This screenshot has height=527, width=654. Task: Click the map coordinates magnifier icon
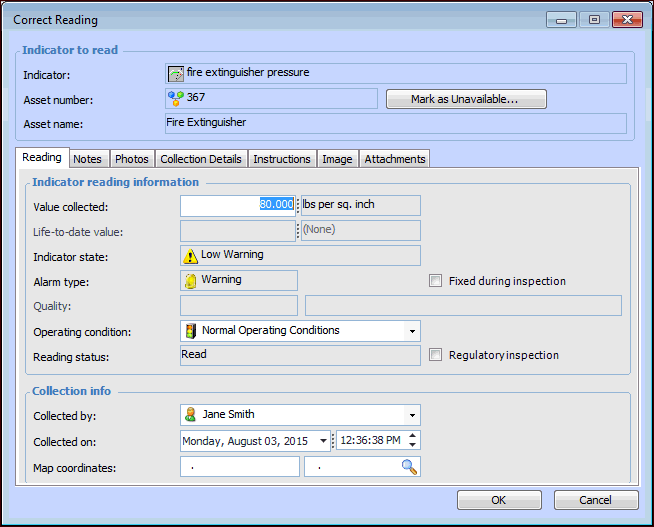[x=409, y=467]
